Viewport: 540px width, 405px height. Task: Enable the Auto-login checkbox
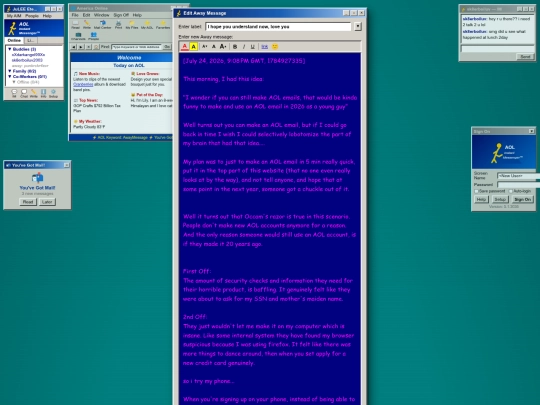(x=511, y=191)
